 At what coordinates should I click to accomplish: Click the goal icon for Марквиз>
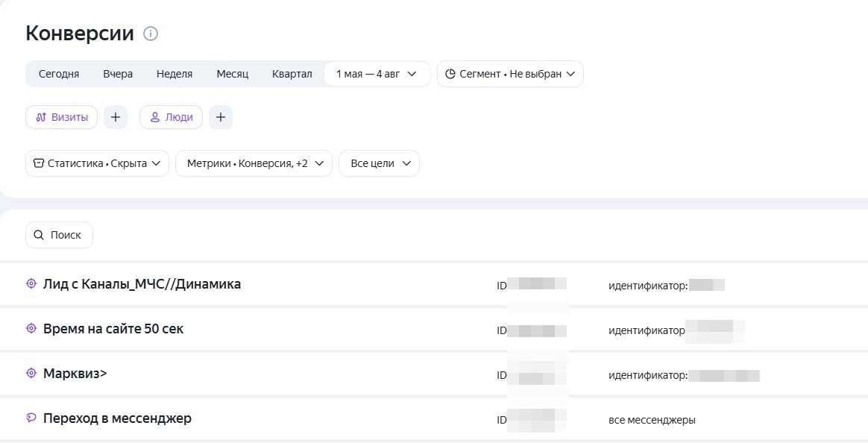[31, 373]
